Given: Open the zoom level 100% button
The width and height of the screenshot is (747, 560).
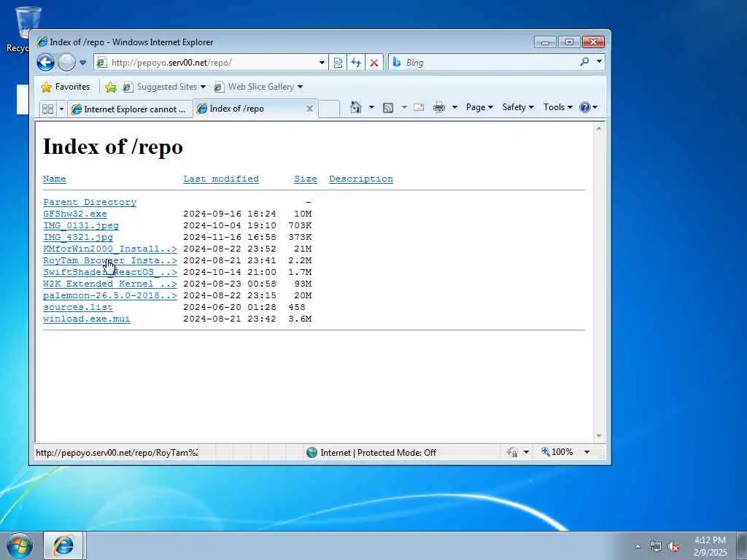Looking at the screenshot, I should [x=557, y=452].
